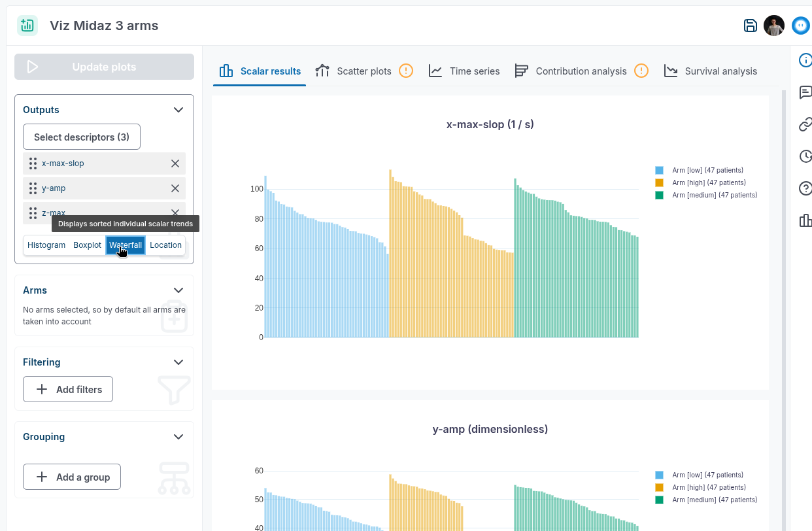
Task: Toggle Arm [medium] legend swatch in y-amp chart
Action: click(659, 500)
